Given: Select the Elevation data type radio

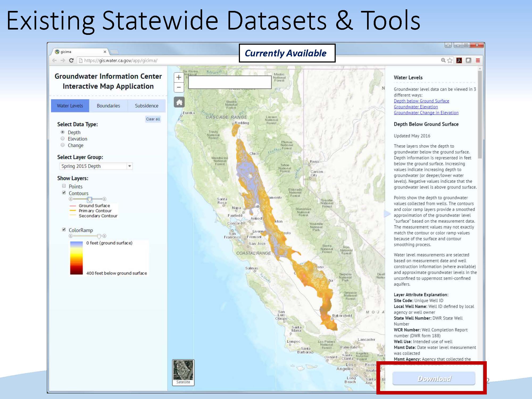Looking at the screenshot, I should tap(63, 139).
